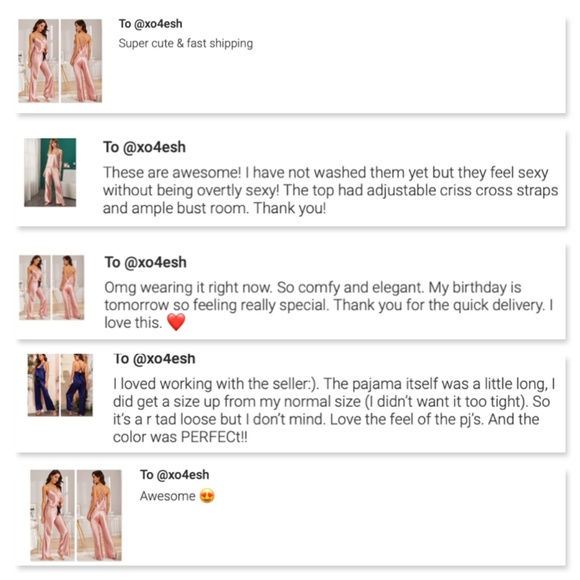
Task: Open front-view pink pajama thumbnail in first review
Action: coord(38,61)
